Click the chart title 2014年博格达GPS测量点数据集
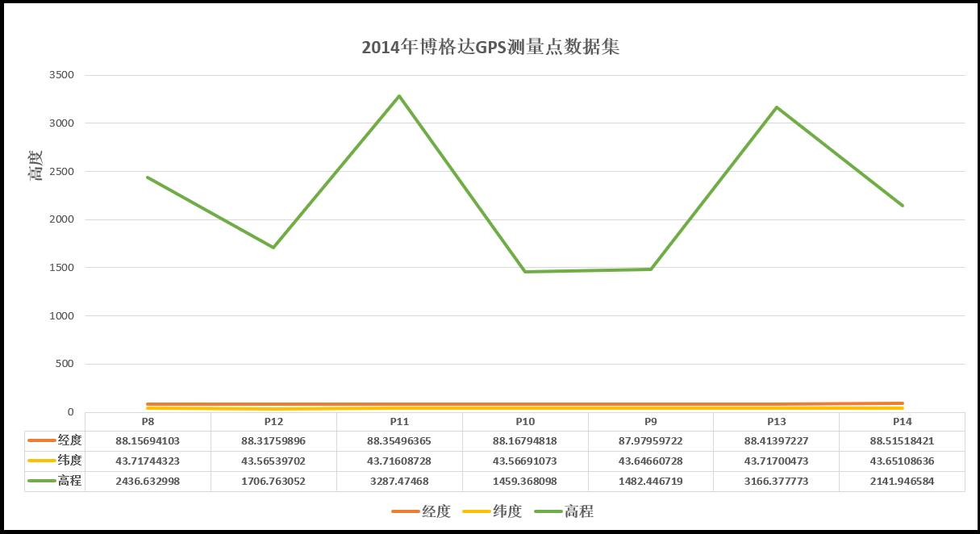Viewport: 980px width, 534px height. [x=490, y=47]
